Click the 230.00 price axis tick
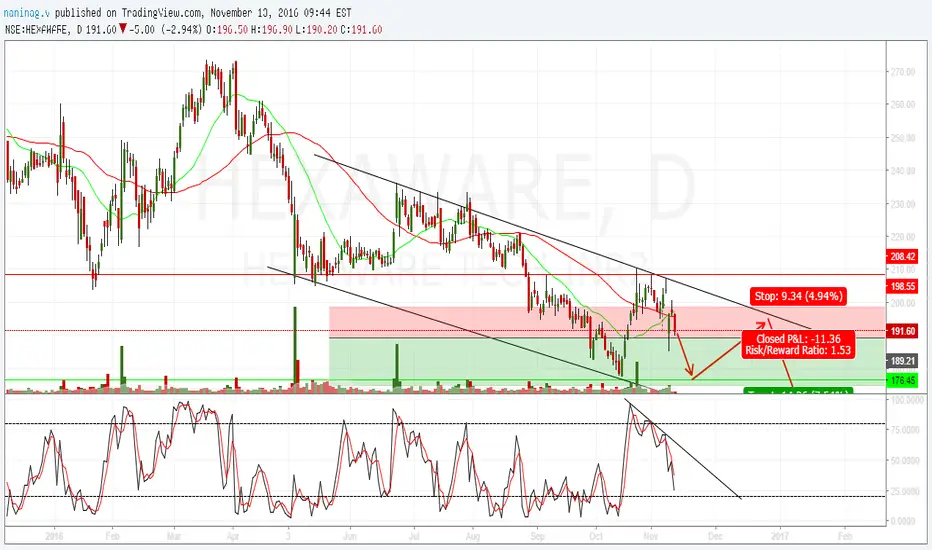 point(902,204)
